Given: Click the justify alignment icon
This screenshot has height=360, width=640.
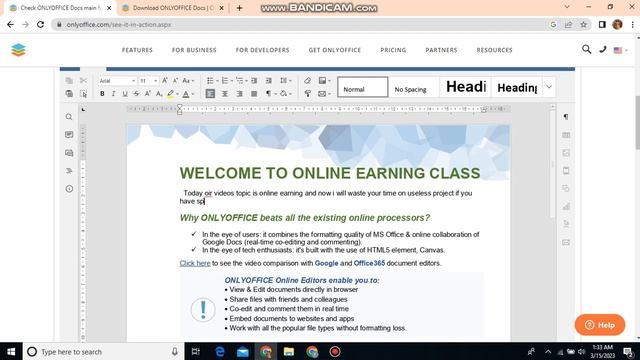Looking at the screenshot, I should pyautogui.click(x=254, y=94).
